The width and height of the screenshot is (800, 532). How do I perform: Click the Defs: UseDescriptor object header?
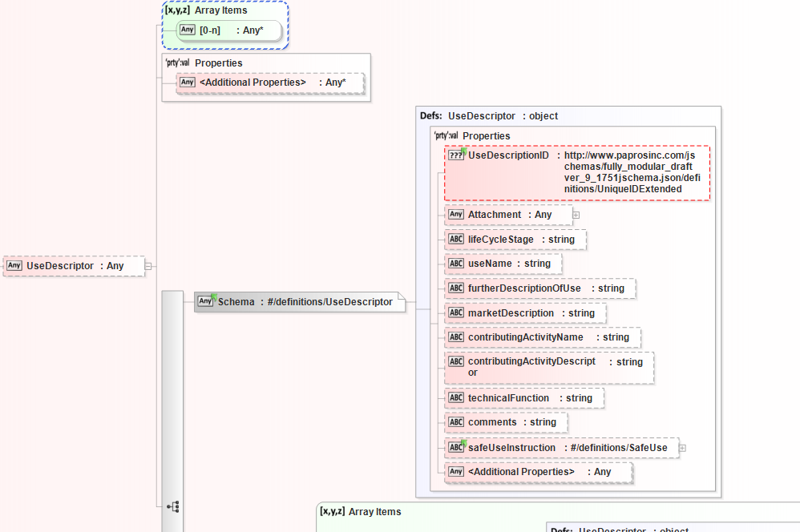pos(489,116)
